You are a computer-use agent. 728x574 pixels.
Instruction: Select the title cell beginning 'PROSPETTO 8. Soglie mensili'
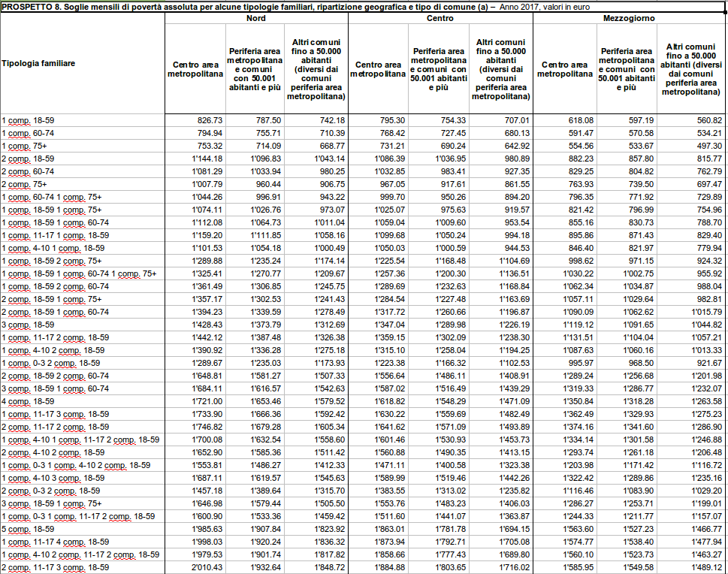363,7
